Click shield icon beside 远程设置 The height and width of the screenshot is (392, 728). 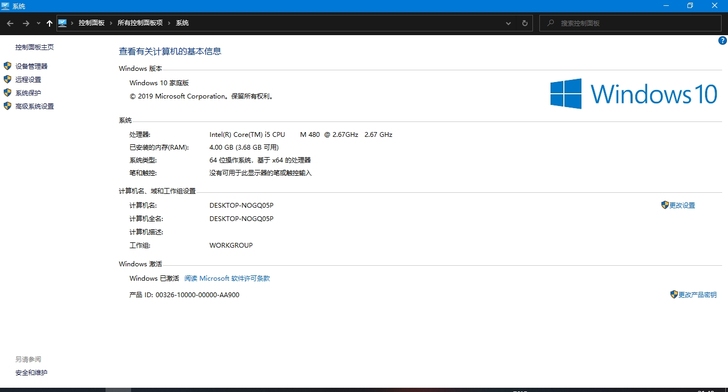tap(7, 79)
